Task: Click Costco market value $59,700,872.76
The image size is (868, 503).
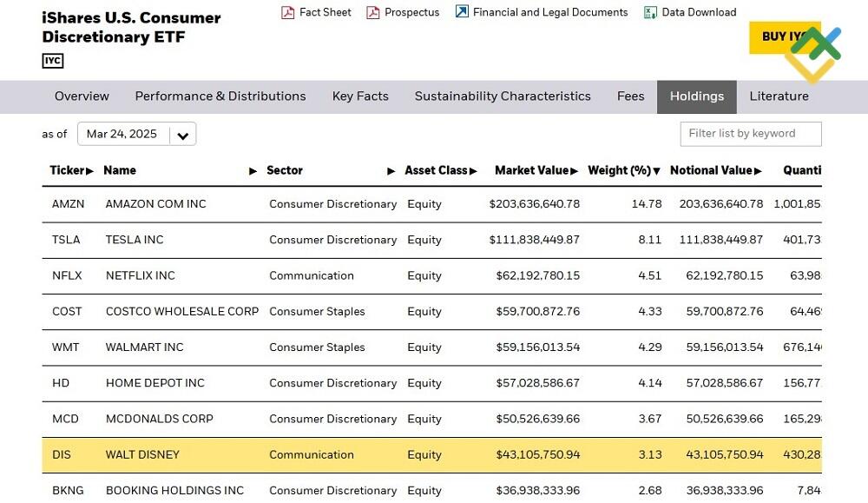Action: coord(537,311)
